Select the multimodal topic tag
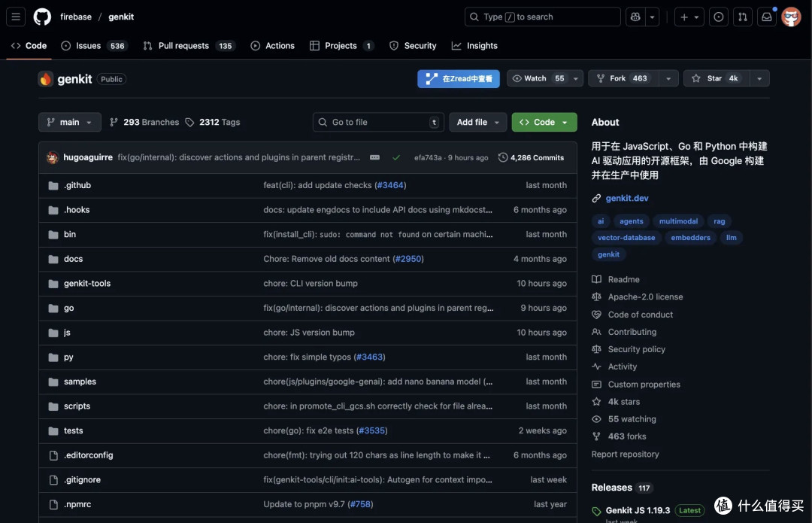812x523 pixels. tap(678, 220)
